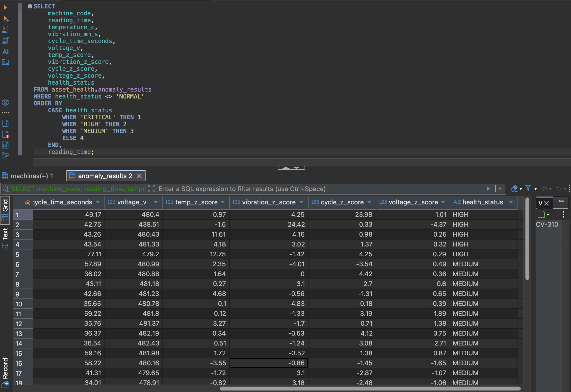Select row number 5 header
The width and height of the screenshot is (571, 392).
23,254
